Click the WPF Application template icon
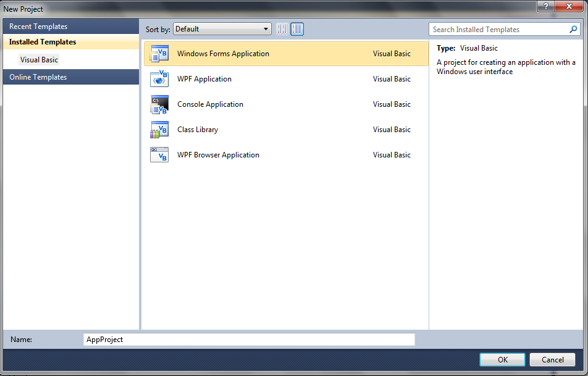Screen dimensions: 588x376 point(159,79)
